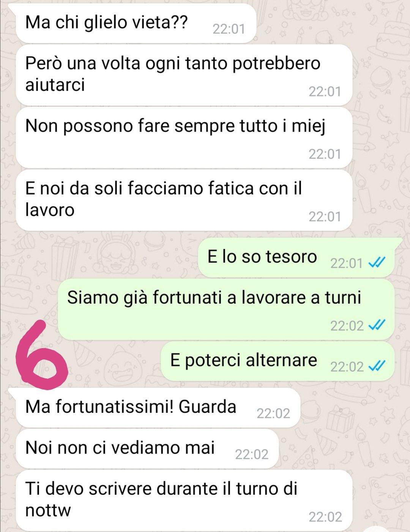Tap the blue read-receipt ticks on 'E lo so tesoro'
Screen dimensions: 410x532
point(377,262)
